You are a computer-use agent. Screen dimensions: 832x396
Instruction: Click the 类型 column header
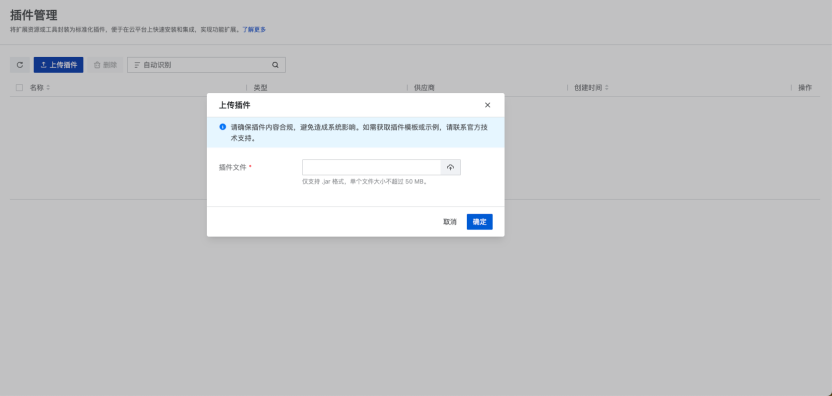[x=261, y=88]
